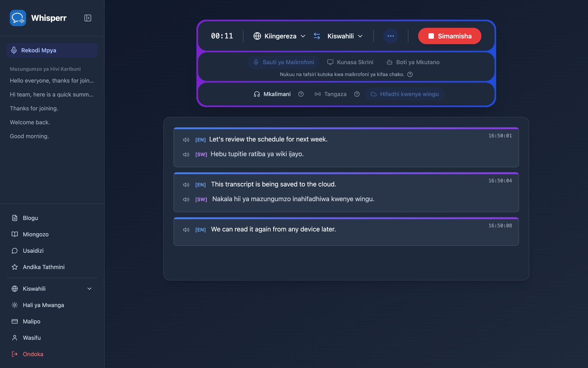Open the three-dots more options button
588x368 pixels.
coord(391,36)
